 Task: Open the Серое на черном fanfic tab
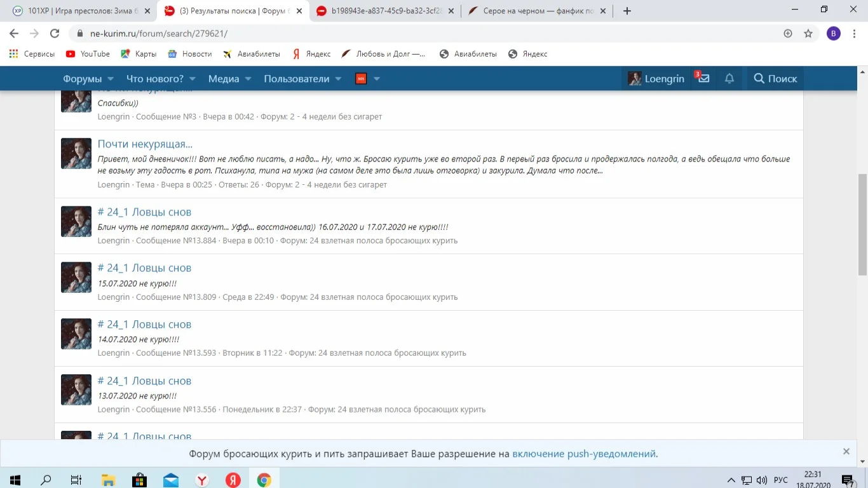tap(534, 10)
